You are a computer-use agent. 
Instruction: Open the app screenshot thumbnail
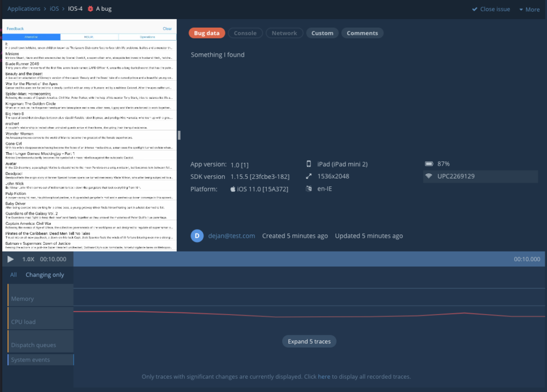(89, 136)
